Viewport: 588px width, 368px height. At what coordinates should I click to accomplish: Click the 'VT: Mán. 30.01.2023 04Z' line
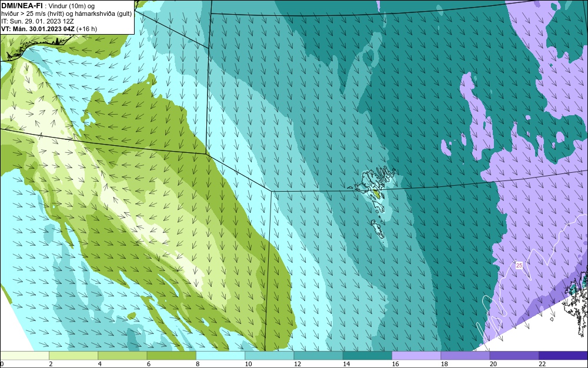pyautogui.click(x=38, y=29)
